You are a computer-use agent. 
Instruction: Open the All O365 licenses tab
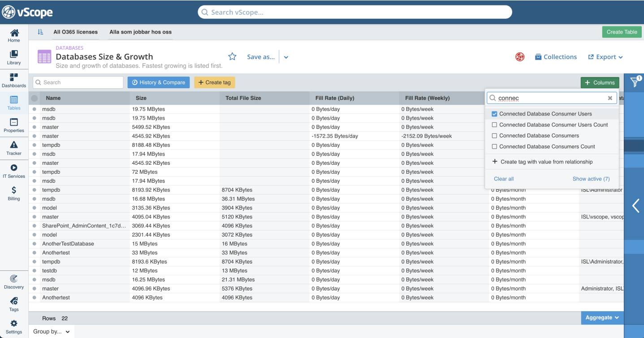pyautogui.click(x=75, y=32)
